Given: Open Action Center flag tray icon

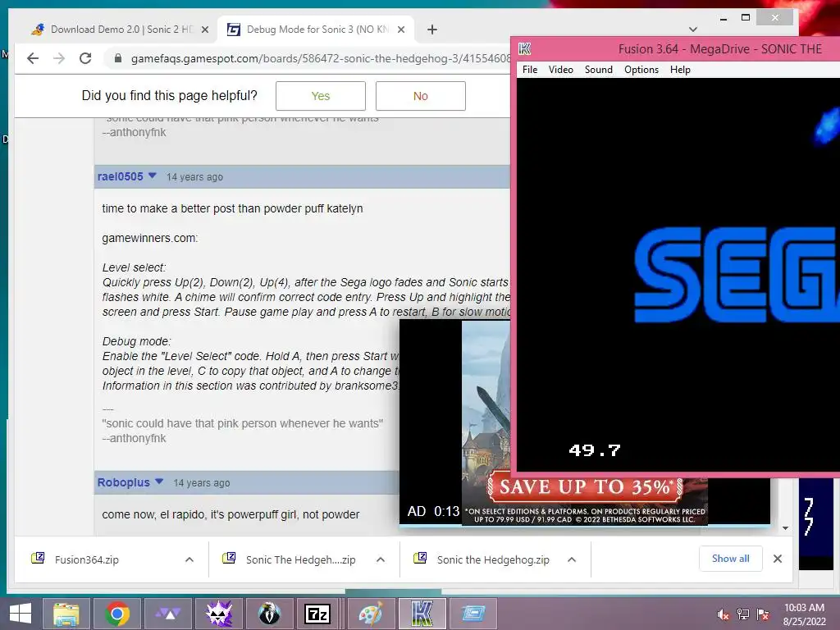Looking at the screenshot, I should tap(763, 615).
